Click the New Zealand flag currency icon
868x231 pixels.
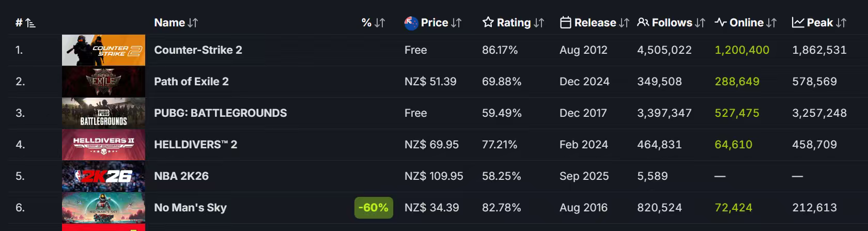coord(411,23)
